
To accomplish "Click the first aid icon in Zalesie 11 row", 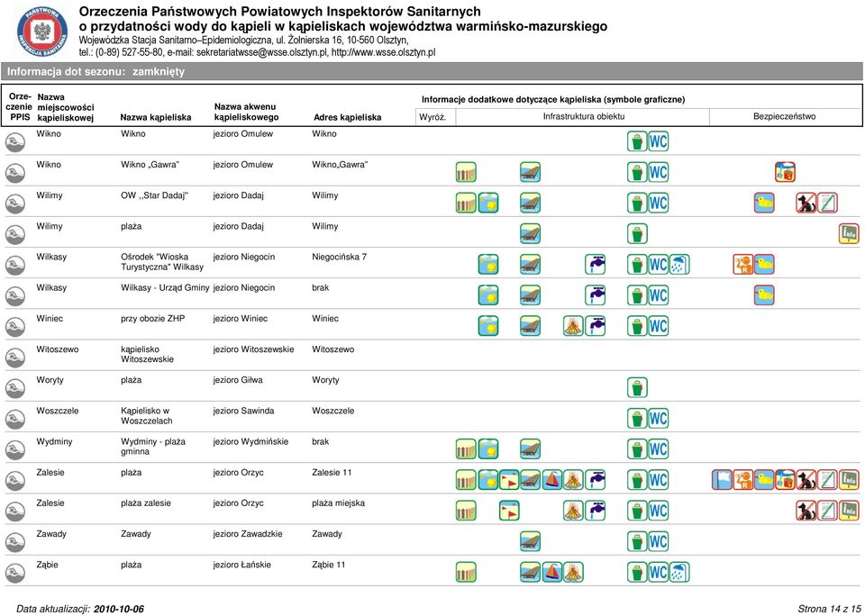I will 785,480.
